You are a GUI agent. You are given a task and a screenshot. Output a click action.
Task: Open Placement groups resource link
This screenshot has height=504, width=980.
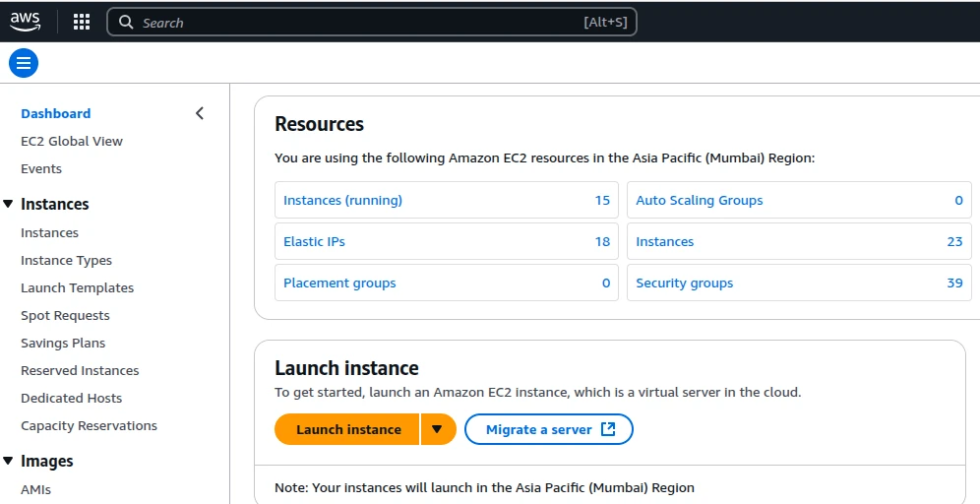click(x=339, y=283)
